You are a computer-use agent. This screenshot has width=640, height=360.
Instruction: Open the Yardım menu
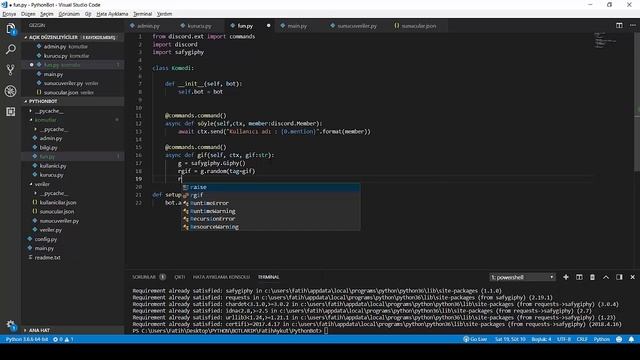click(164, 14)
